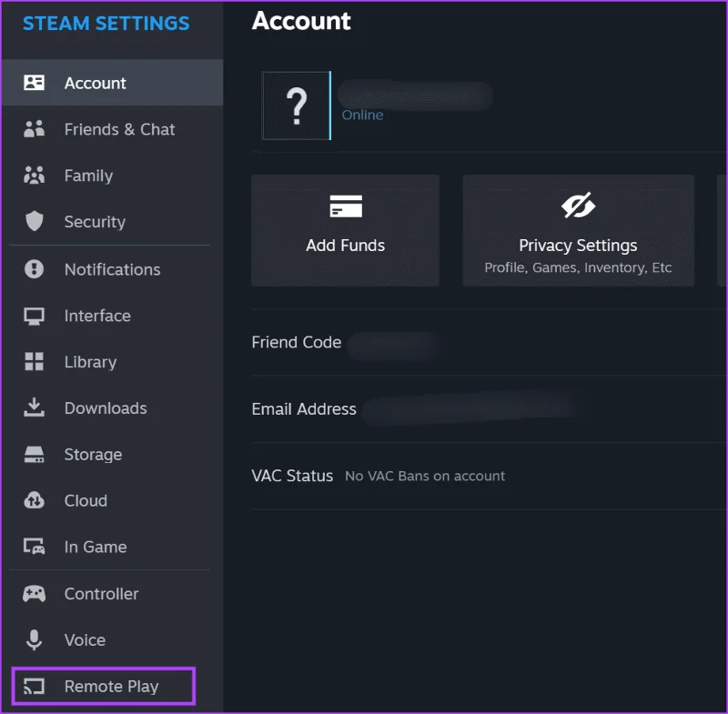The height and width of the screenshot is (714, 728).
Task: Click the VAC Status label
Action: click(292, 476)
